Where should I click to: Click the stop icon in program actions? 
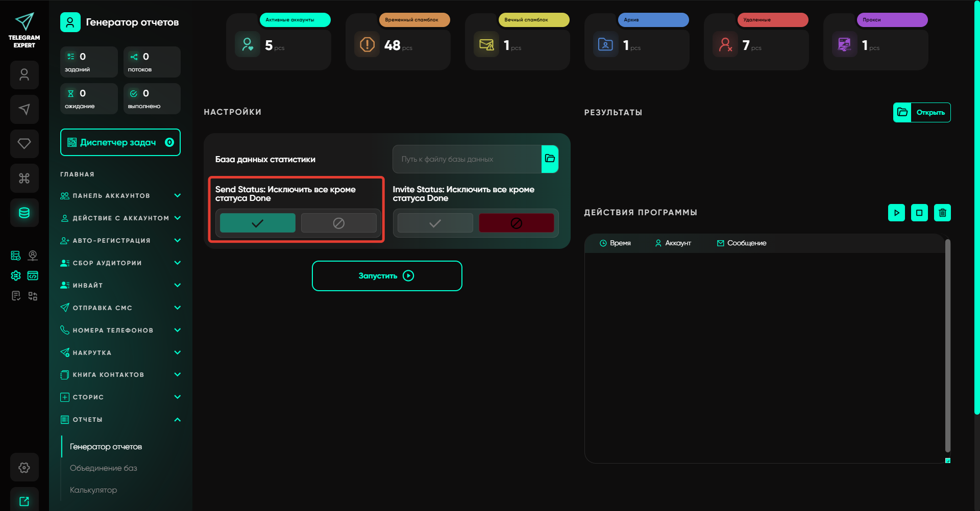[919, 213]
